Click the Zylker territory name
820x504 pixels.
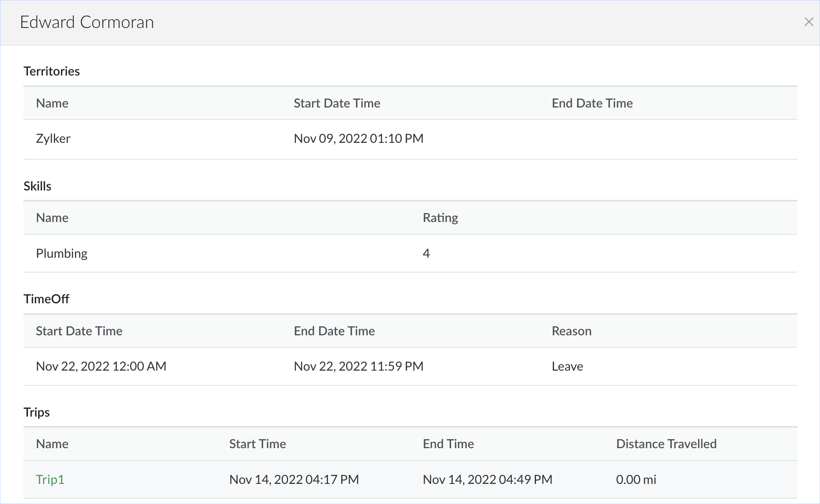[53, 139]
